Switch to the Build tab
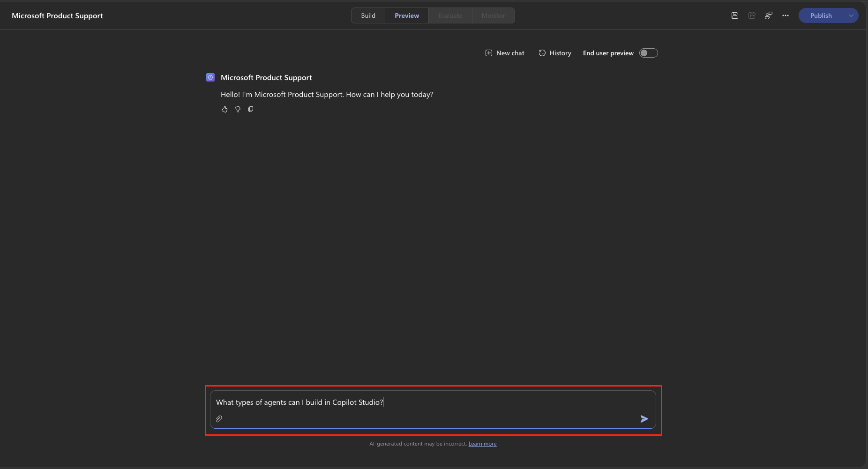 [x=368, y=15]
